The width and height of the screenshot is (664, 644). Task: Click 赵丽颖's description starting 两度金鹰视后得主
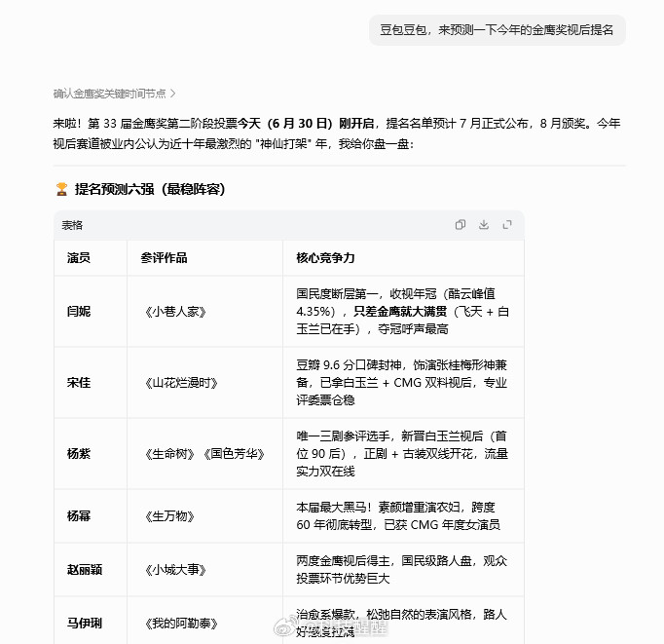point(401,569)
